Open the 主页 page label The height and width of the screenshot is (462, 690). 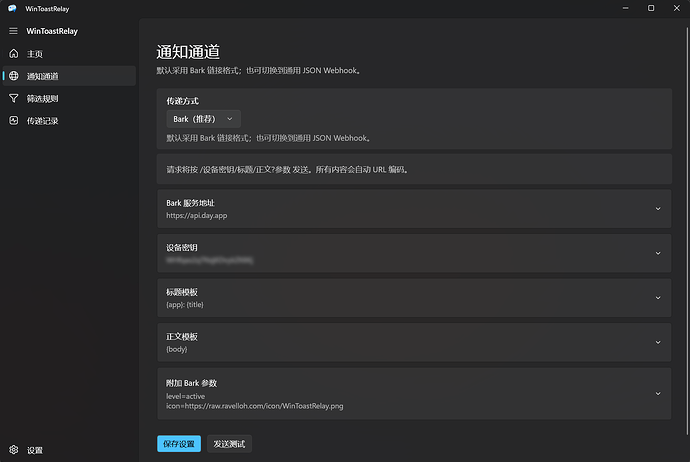point(35,54)
